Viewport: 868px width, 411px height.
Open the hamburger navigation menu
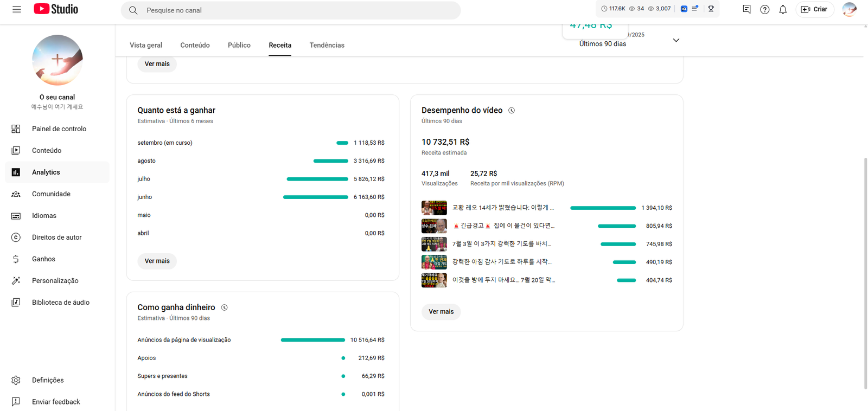click(x=17, y=9)
